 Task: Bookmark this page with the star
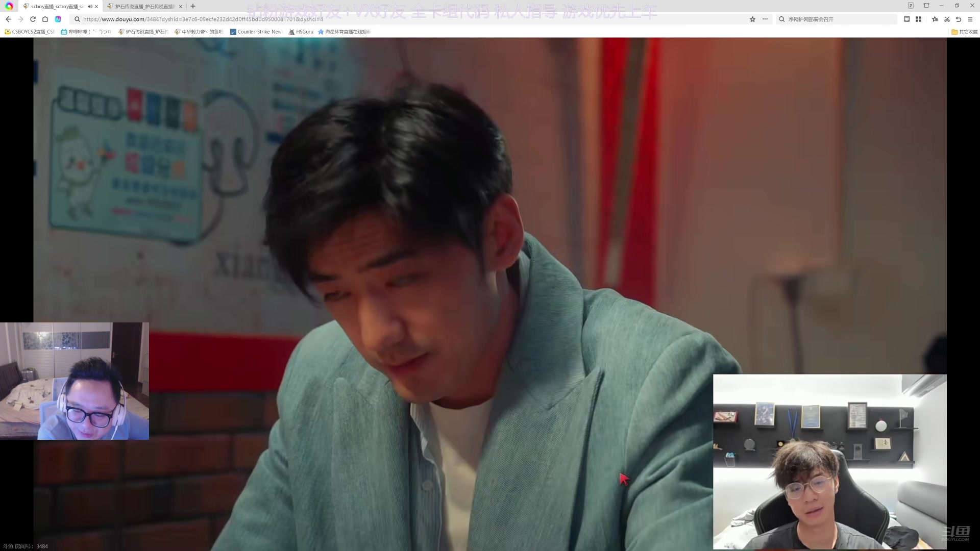coord(752,19)
